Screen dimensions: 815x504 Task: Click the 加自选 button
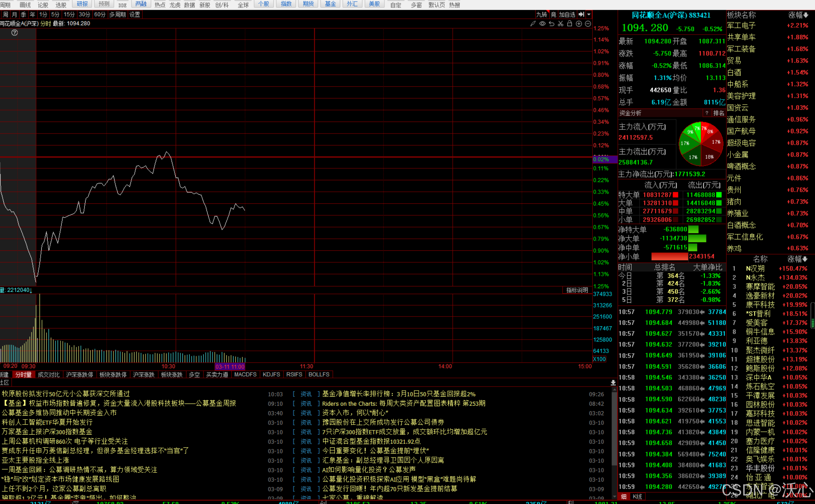pyautogui.click(x=567, y=14)
